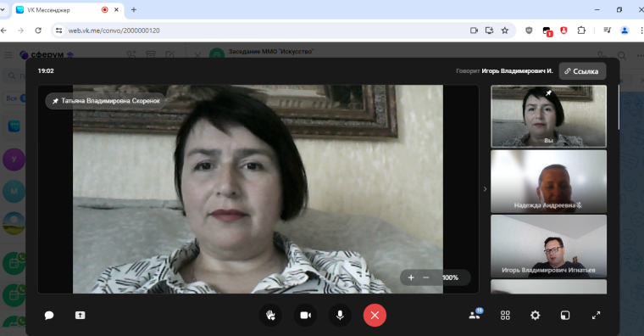Image resolution: width=644 pixels, height=336 pixels.
Task: Open the red extension icon in toolbar
Action: point(563,31)
